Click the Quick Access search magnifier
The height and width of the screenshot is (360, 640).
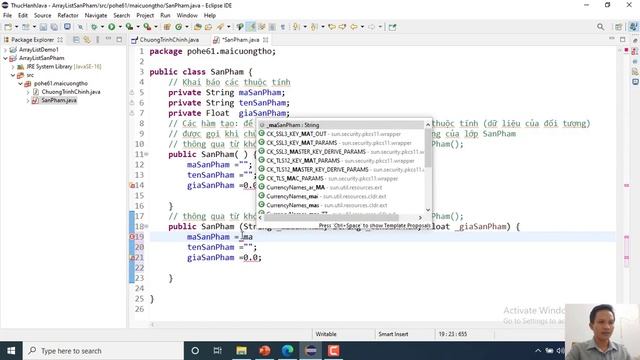(600, 27)
